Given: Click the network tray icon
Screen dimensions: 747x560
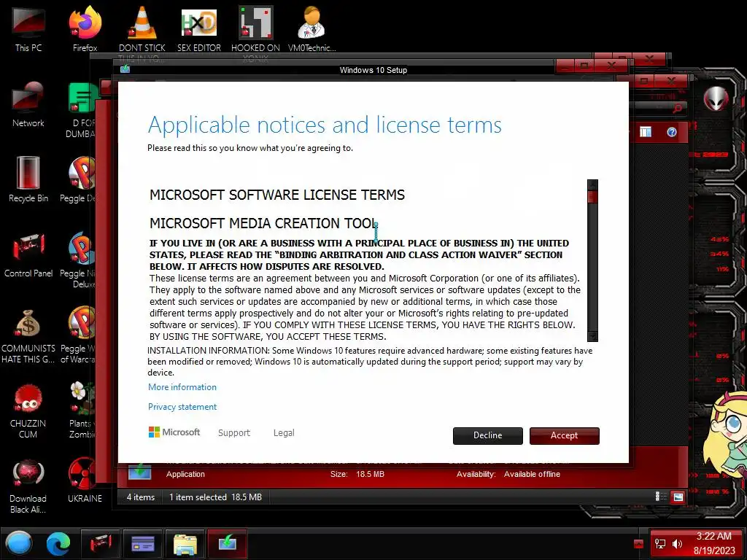Looking at the screenshot, I should pos(660,544).
